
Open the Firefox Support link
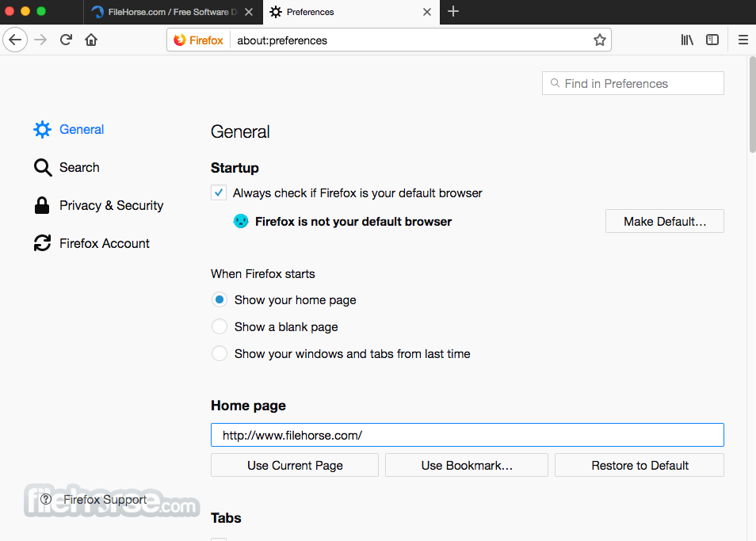105,500
